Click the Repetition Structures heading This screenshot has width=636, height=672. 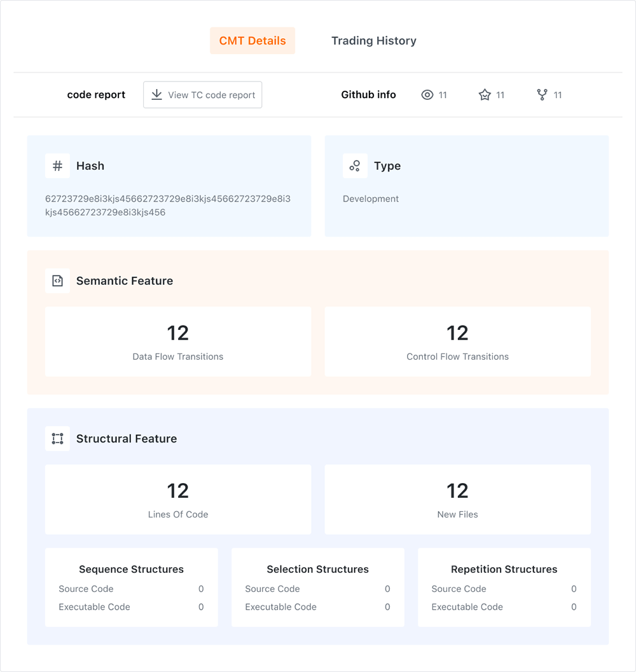click(x=504, y=569)
